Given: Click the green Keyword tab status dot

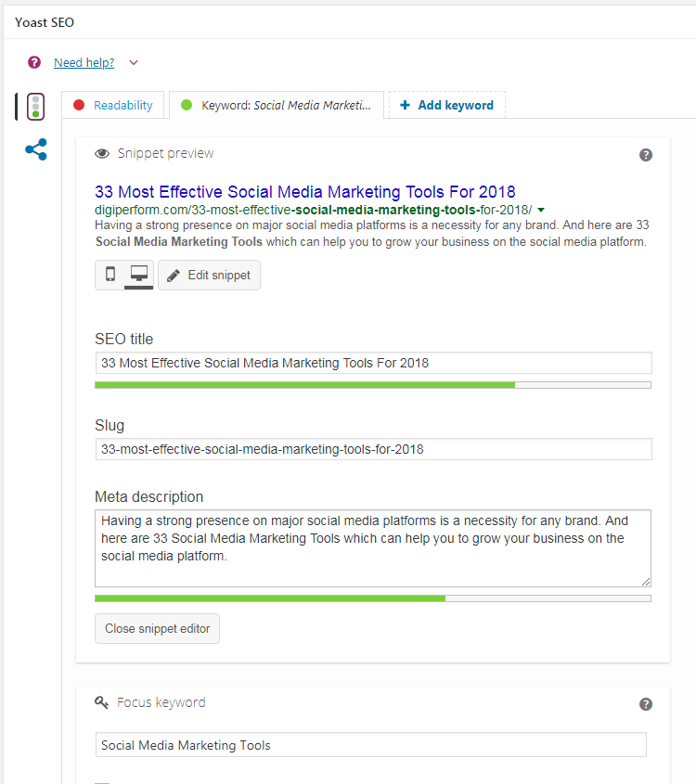Looking at the screenshot, I should point(187,105).
